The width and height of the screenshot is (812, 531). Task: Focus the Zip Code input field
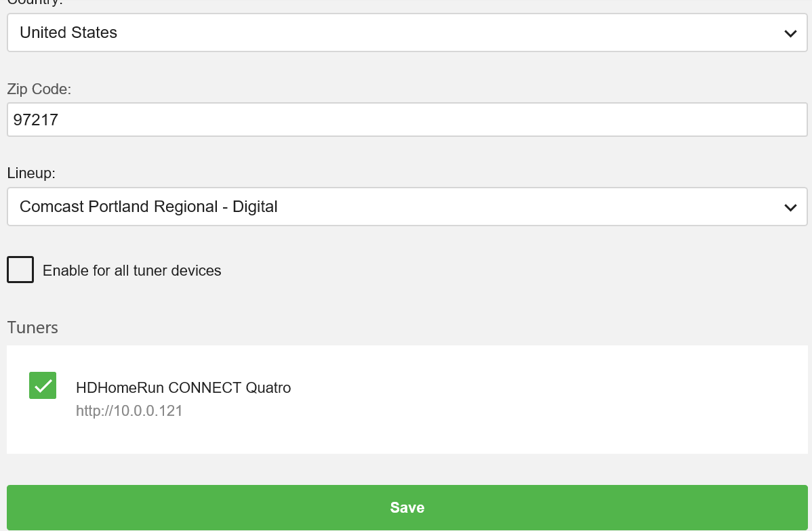pos(407,121)
